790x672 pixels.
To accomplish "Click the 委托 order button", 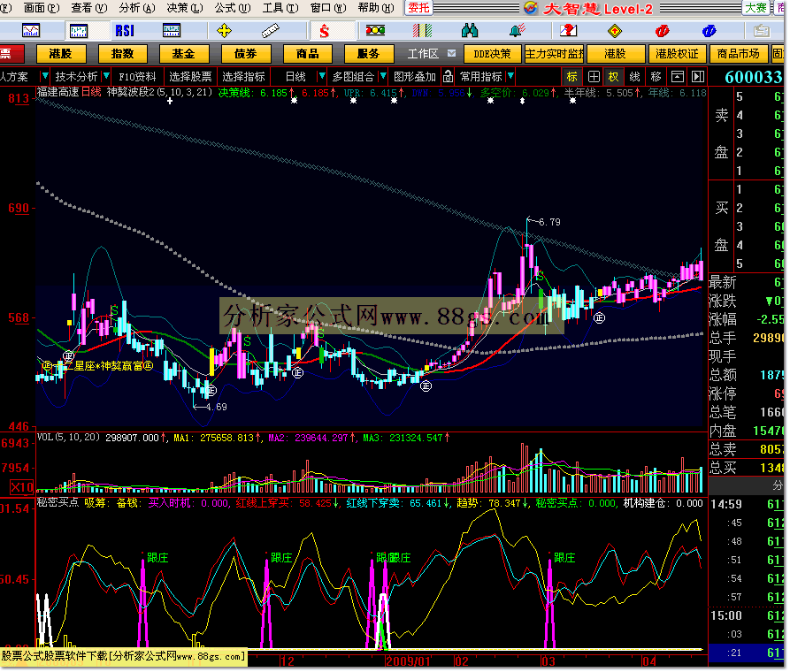I will tap(418, 8).
